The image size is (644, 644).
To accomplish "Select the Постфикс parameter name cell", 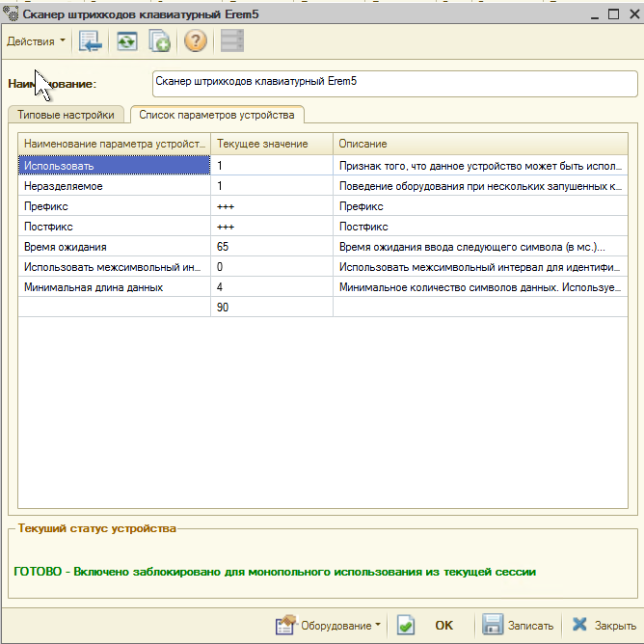I will pyautogui.click(x=114, y=227).
